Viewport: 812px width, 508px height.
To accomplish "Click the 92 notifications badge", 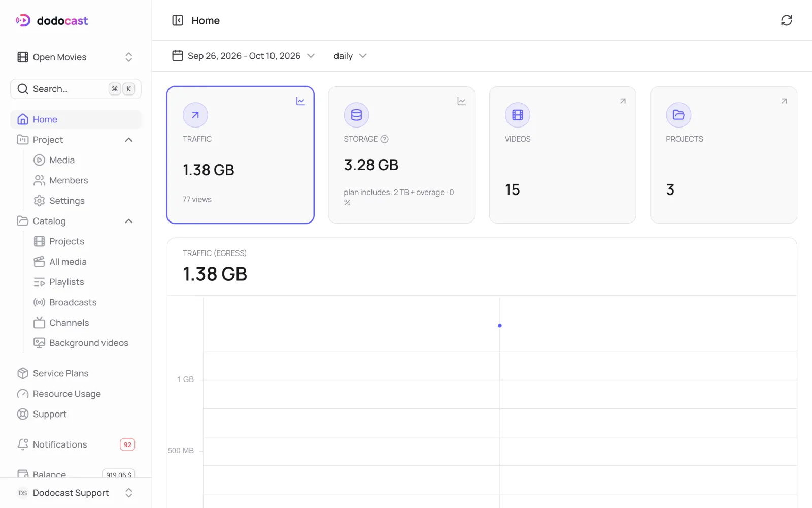I will tap(127, 444).
